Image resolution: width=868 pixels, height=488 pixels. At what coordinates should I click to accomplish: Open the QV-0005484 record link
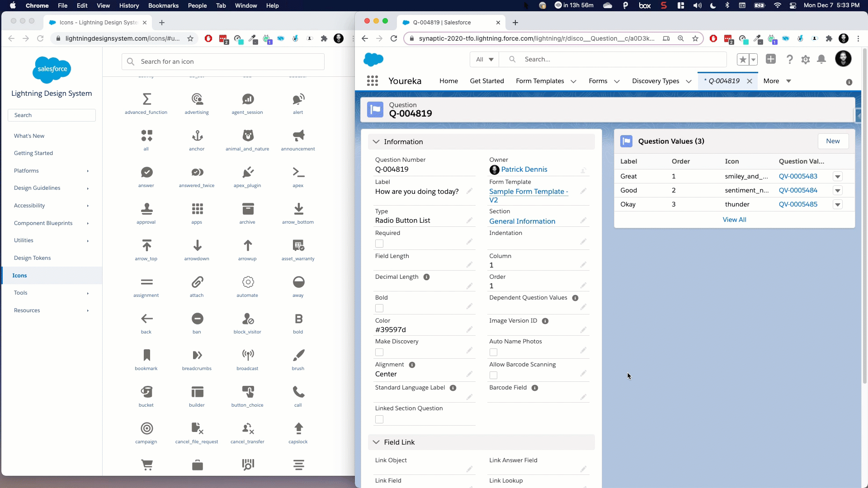click(798, 190)
